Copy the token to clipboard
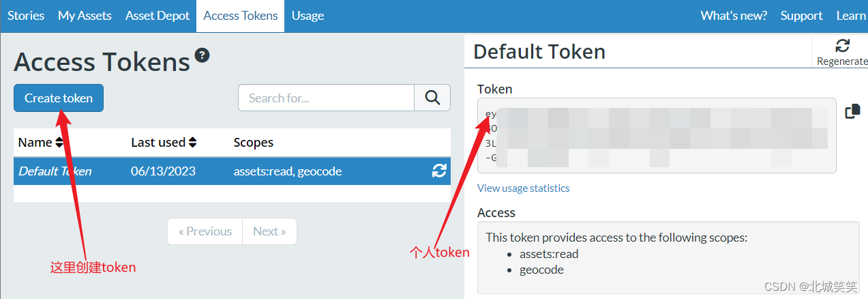Viewport: 868px width, 299px height. (x=852, y=111)
